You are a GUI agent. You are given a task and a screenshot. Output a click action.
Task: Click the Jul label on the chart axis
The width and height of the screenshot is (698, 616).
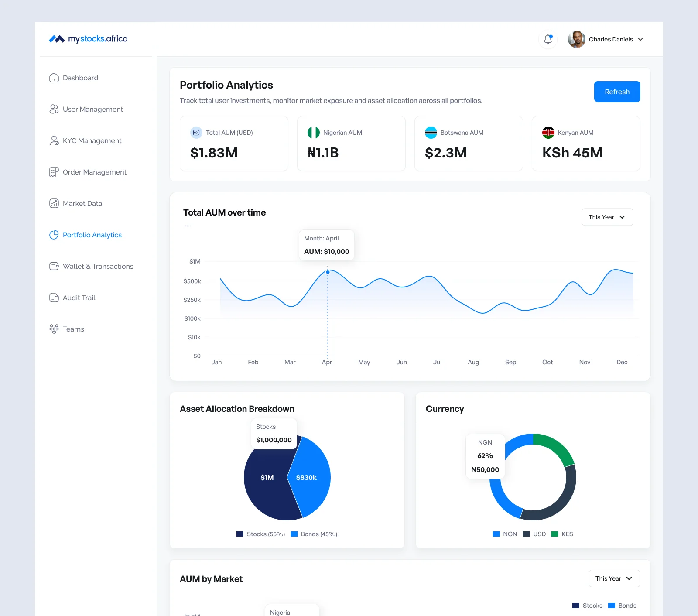pos(438,362)
